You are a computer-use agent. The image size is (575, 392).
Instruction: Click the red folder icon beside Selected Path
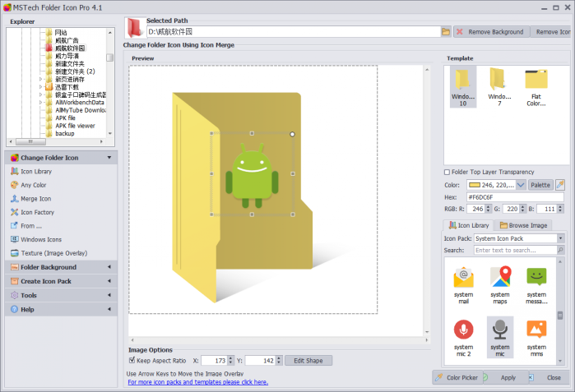[x=135, y=27]
